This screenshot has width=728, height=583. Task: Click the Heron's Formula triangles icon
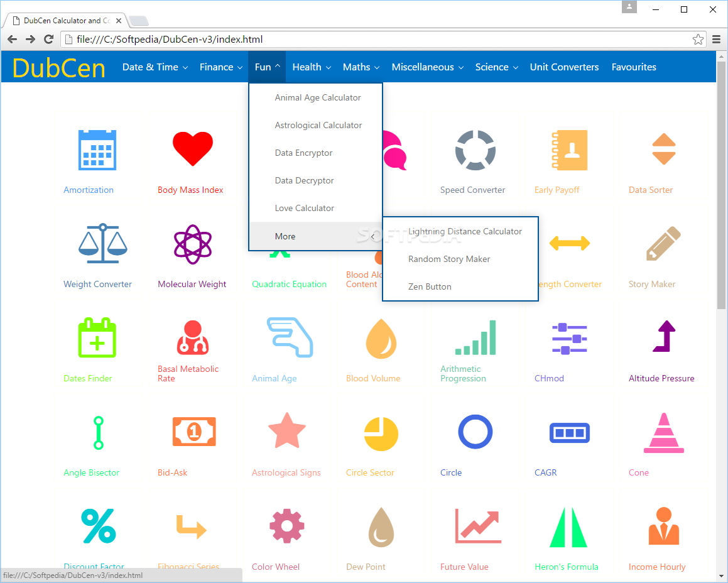568,527
